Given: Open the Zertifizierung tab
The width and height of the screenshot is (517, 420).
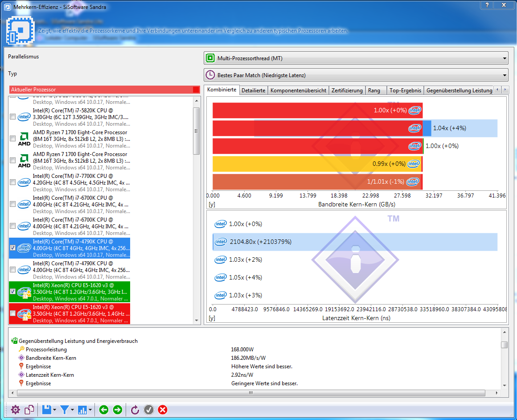Looking at the screenshot, I should pyautogui.click(x=347, y=91).
